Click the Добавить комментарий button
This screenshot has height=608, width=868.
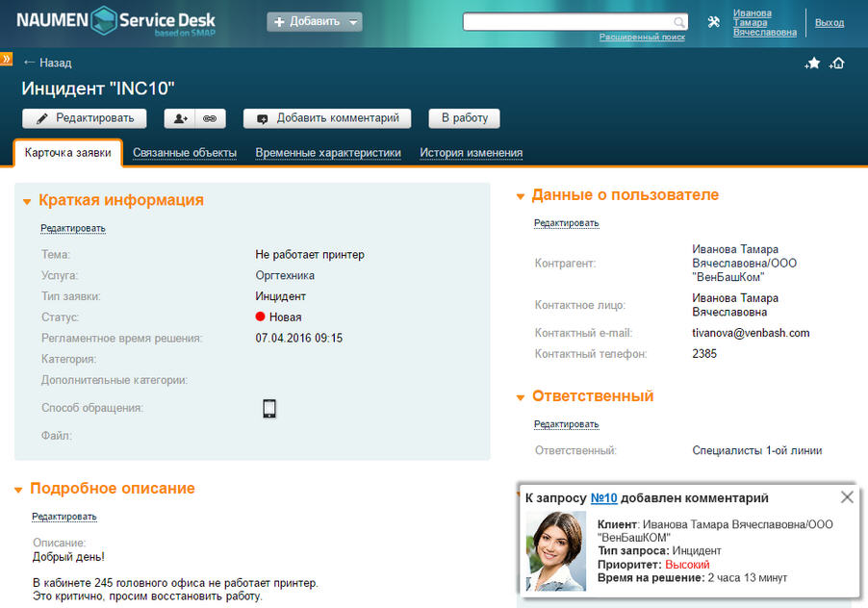327,118
